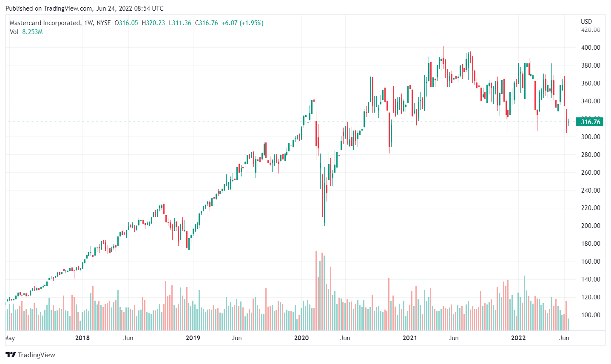Click the green 316.76 current price tag
Viewport: 611px width, 364px height.
[590, 122]
